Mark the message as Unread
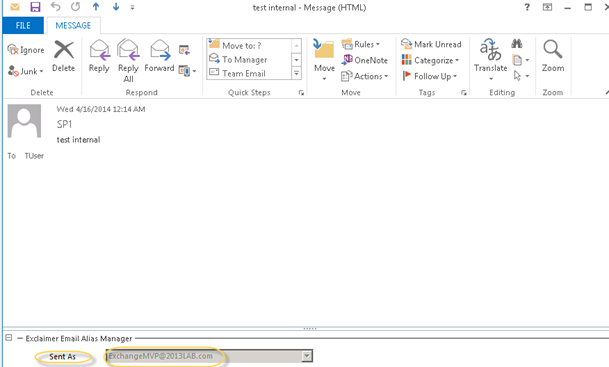Screen dimensions: 609x367 coord(431,44)
